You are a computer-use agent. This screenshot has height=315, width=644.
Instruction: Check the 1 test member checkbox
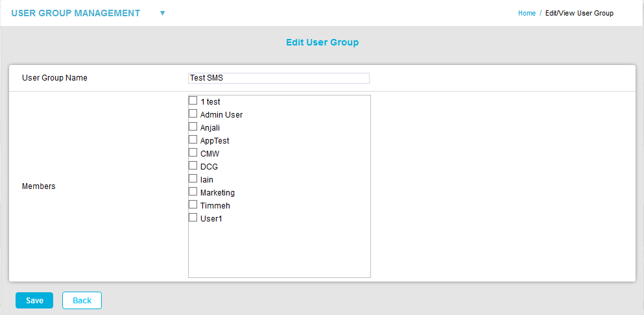[193, 101]
